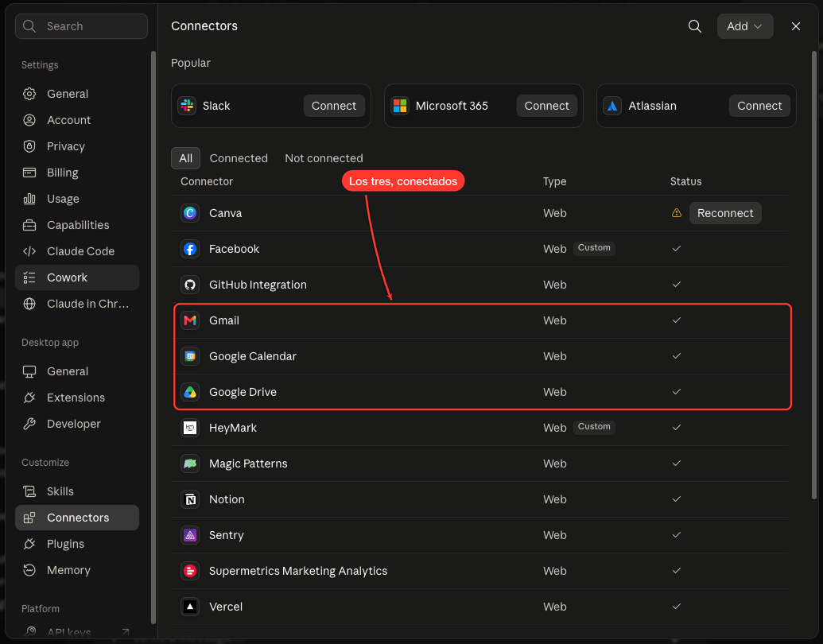Click the Google Calendar icon

coord(190,356)
